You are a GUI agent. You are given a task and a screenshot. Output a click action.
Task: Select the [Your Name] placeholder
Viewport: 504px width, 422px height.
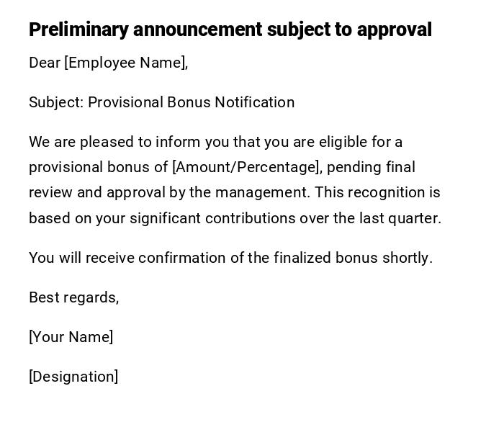(x=71, y=337)
